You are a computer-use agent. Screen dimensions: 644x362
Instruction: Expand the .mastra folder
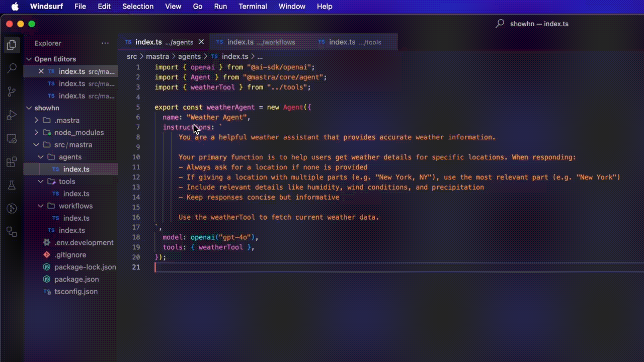pyautogui.click(x=36, y=120)
